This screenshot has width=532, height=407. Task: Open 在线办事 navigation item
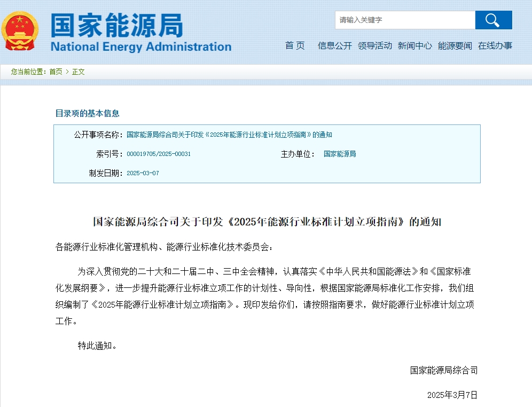click(x=495, y=45)
